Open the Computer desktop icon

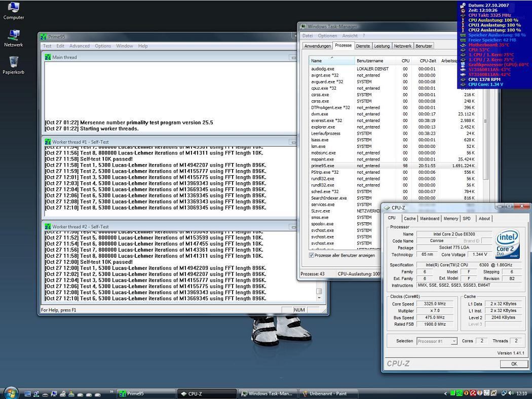coord(14,11)
